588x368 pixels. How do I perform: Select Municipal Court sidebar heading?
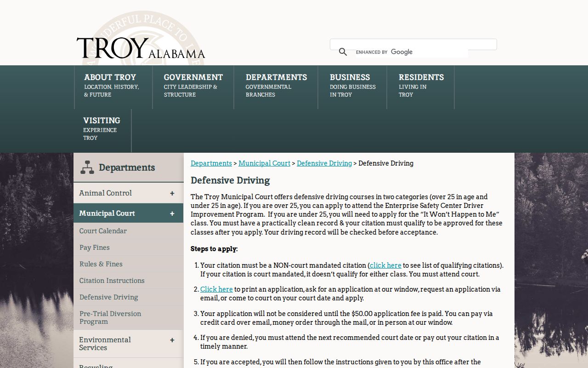[107, 213]
